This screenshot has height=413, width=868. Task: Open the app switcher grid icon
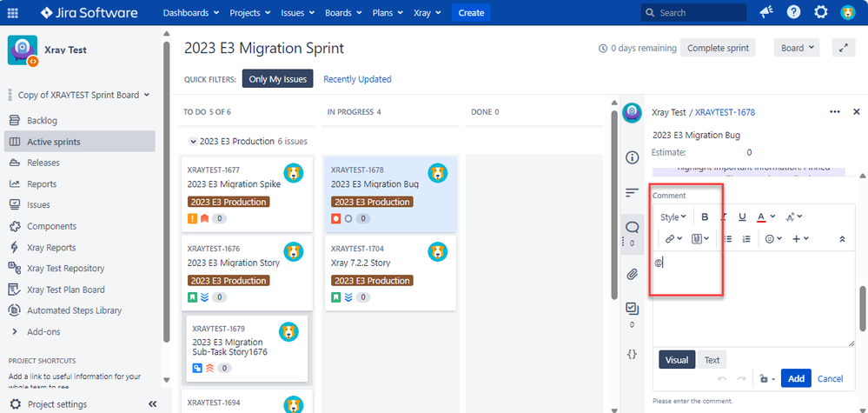(x=12, y=12)
